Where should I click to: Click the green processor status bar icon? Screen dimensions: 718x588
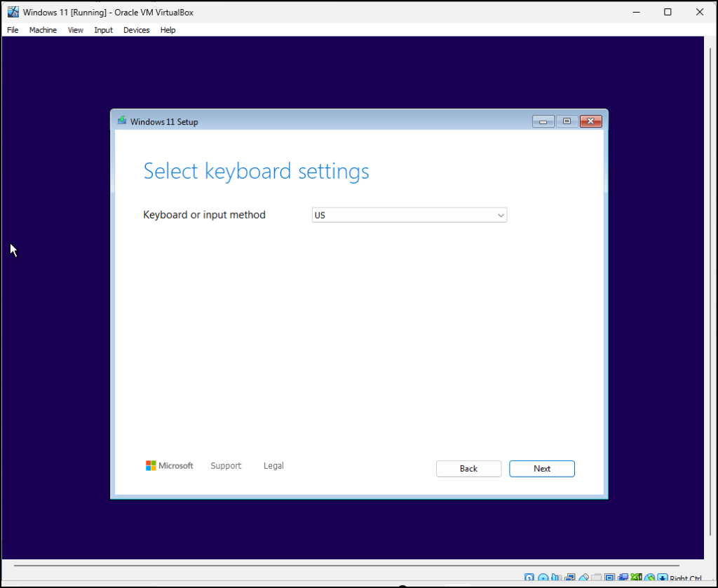(636, 578)
